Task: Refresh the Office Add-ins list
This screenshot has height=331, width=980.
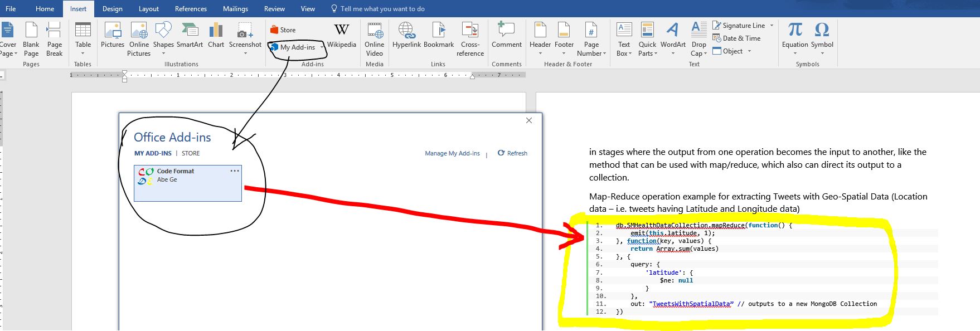Action: click(x=512, y=153)
